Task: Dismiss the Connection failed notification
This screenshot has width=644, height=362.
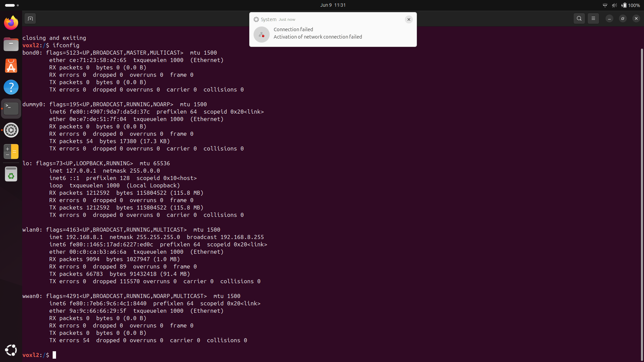Action: click(409, 19)
